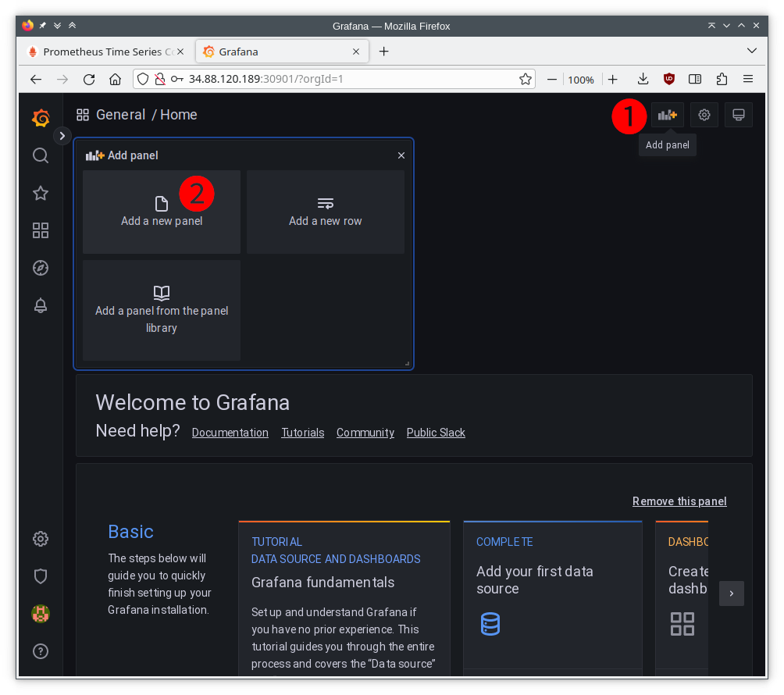This screenshot has width=784, height=695.
Task: Open the Grafana fundamentals tutorial card
Action: pyautogui.click(x=344, y=598)
